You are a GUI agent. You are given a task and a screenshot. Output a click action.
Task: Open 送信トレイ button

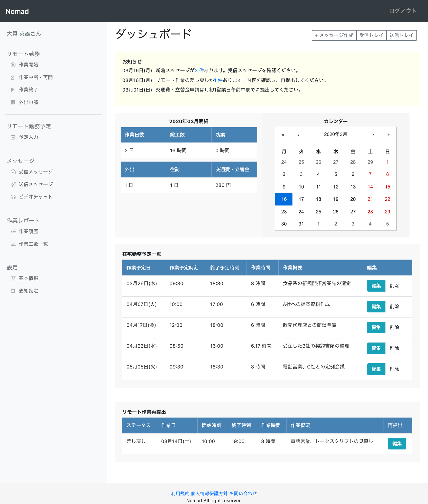point(402,35)
